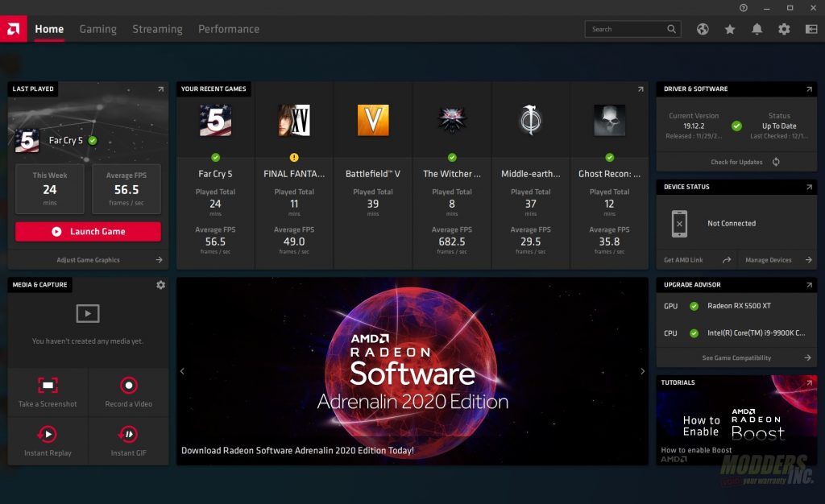
Task: Open the Performance tab
Action: click(229, 29)
